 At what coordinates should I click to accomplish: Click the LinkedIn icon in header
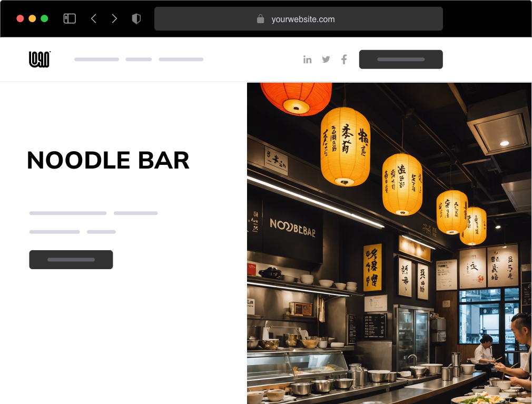tap(308, 60)
